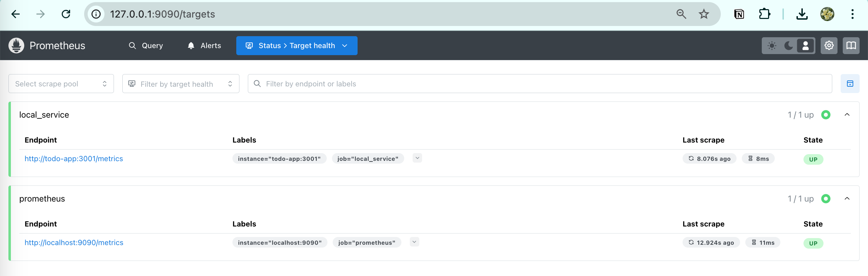Click the prometheus pool green health ring

pyautogui.click(x=826, y=199)
